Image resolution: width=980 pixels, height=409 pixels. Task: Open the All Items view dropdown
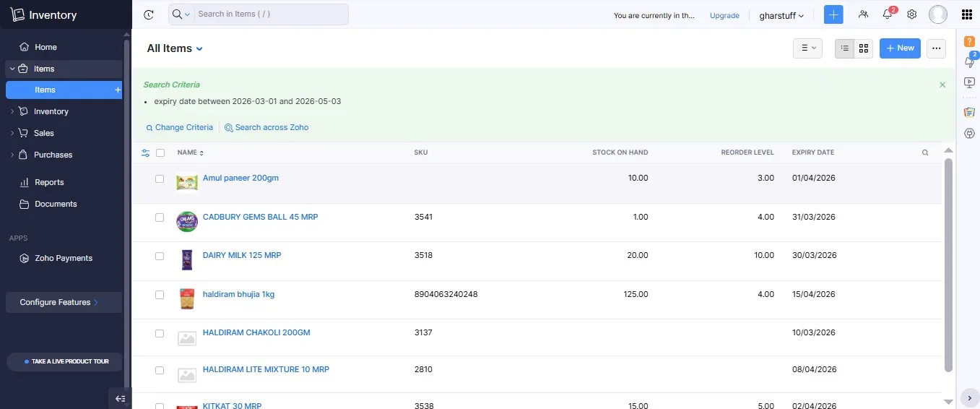175,48
